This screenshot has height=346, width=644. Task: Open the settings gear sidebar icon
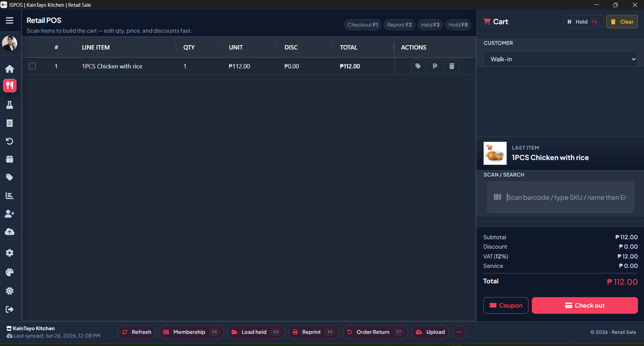(9, 253)
